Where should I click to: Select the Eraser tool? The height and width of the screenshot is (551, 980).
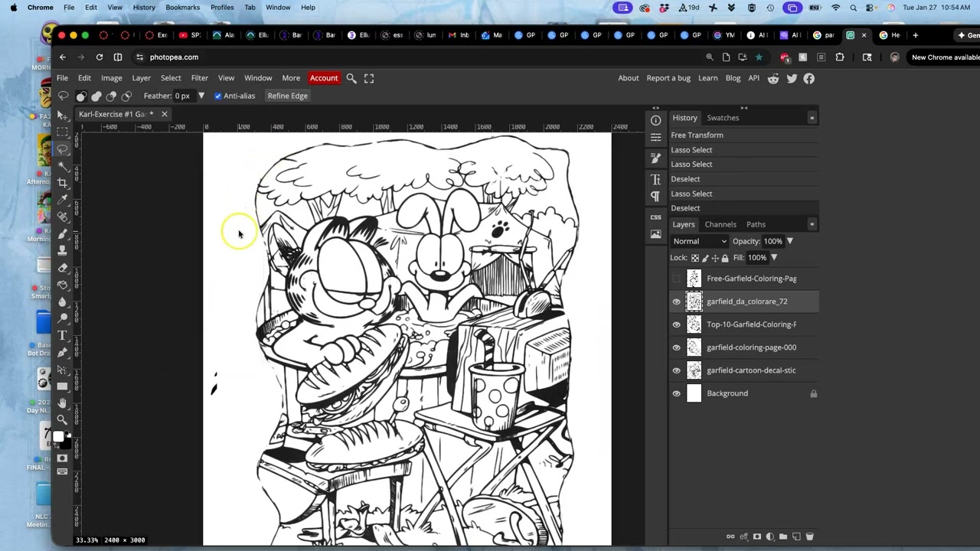click(x=63, y=267)
